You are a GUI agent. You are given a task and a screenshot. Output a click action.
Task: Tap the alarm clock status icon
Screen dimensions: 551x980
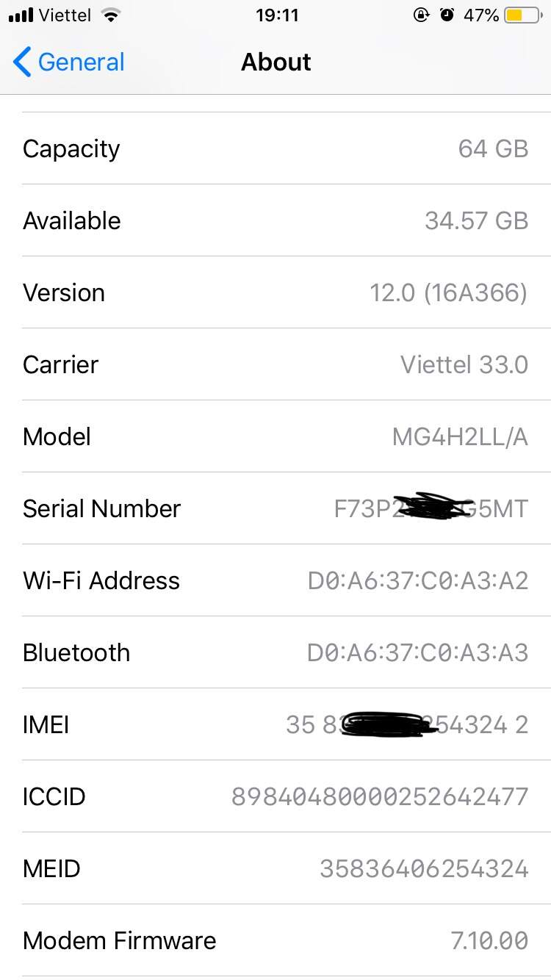point(447,15)
